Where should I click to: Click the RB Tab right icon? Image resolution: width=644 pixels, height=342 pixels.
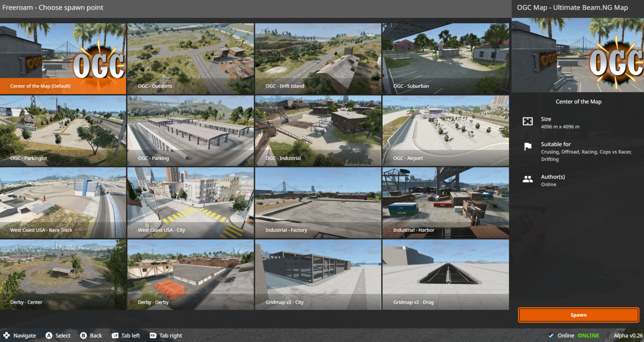click(153, 335)
